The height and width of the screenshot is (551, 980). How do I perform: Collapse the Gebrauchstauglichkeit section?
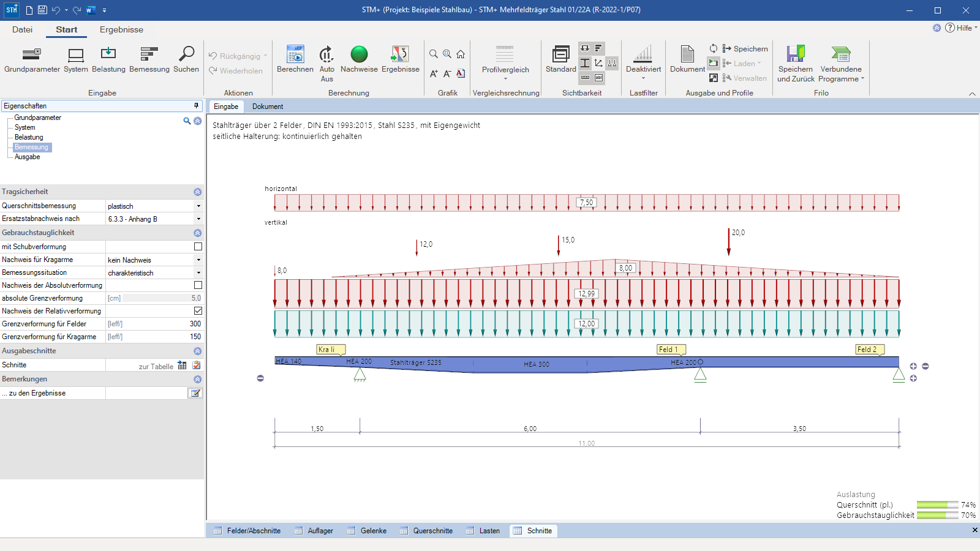pos(197,233)
